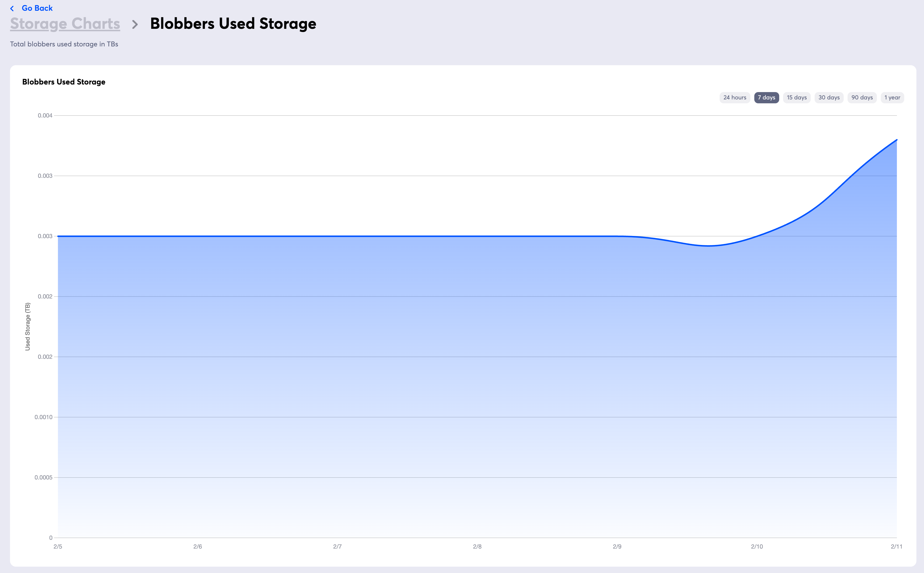Click the breadcrumb separator chevron
Viewport: 924px width, 573px height.
135,25
